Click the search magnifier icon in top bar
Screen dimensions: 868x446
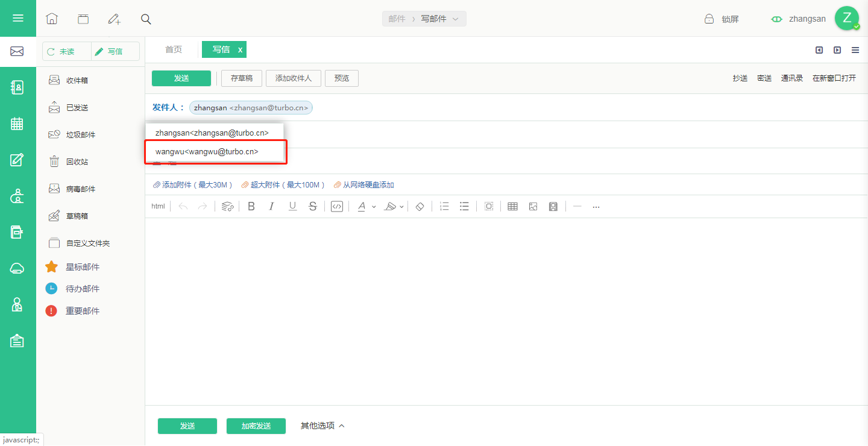click(146, 19)
